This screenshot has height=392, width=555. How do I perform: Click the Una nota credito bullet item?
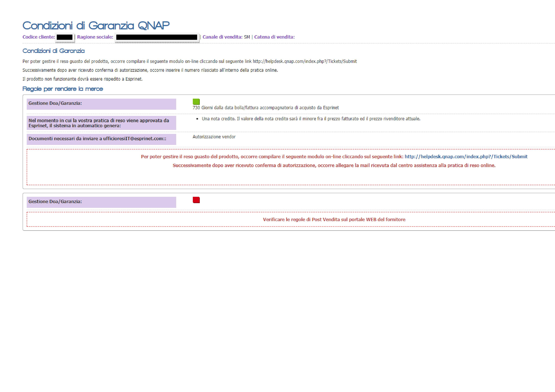tap(311, 119)
